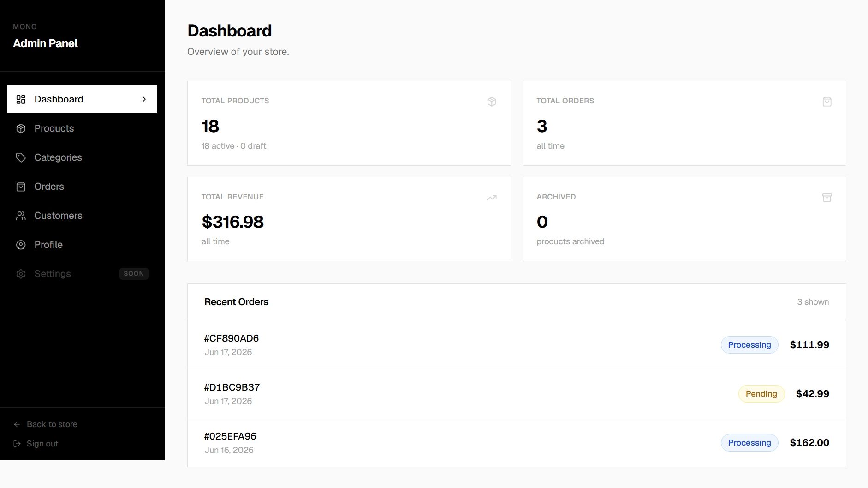
Task: Click the trending arrow icon on Total Revenue card
Action: point(492,198)
